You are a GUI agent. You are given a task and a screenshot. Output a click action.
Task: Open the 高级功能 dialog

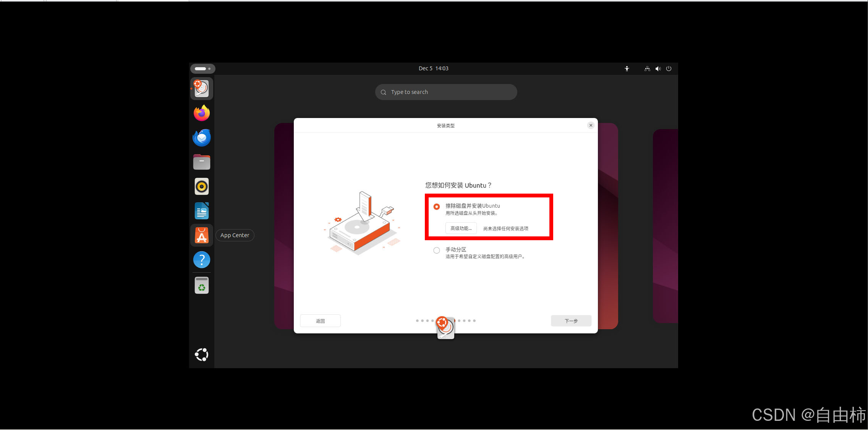point(461,228)
